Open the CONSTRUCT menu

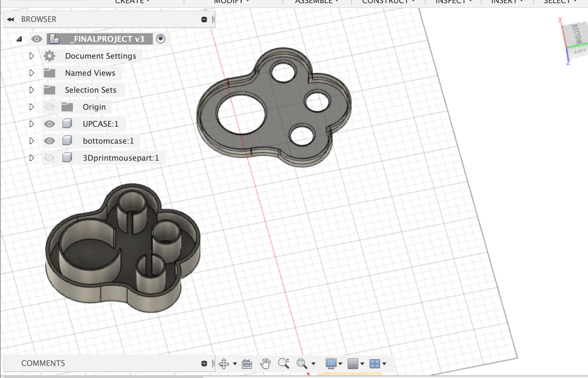(x=388, y=2)
